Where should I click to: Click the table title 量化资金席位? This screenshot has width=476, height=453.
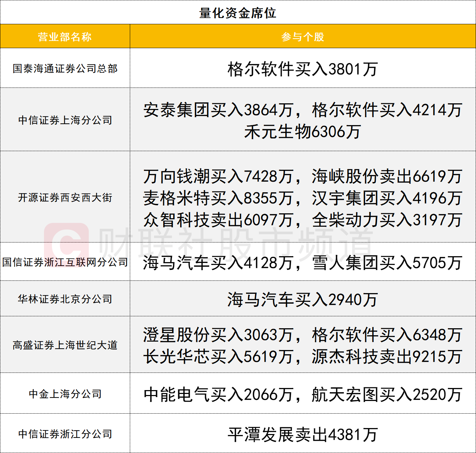click(x=238, y=13)
